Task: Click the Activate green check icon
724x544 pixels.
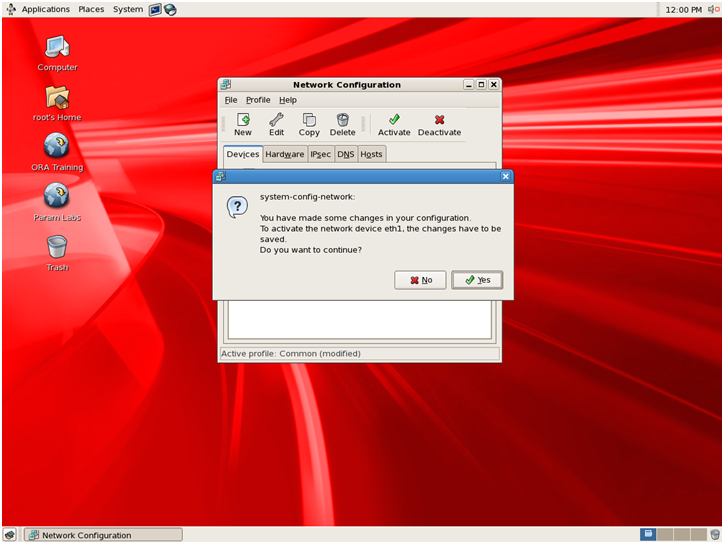Action: (394, 120)
